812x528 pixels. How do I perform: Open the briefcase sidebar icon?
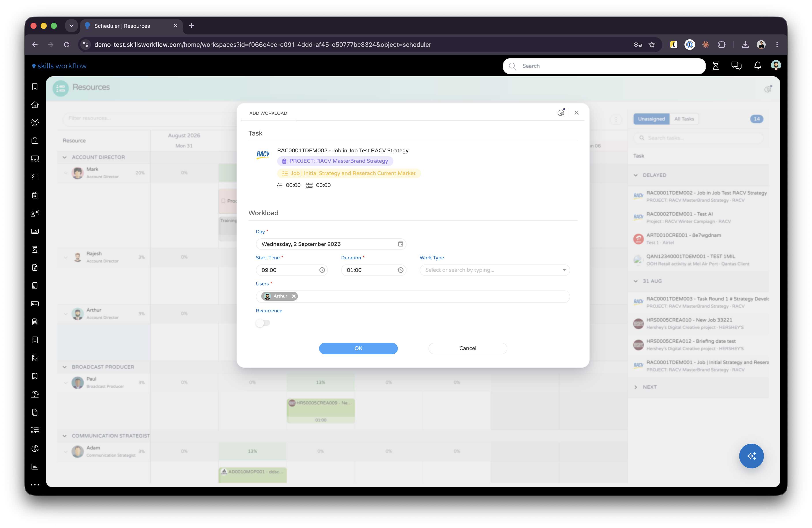point(35,141)
